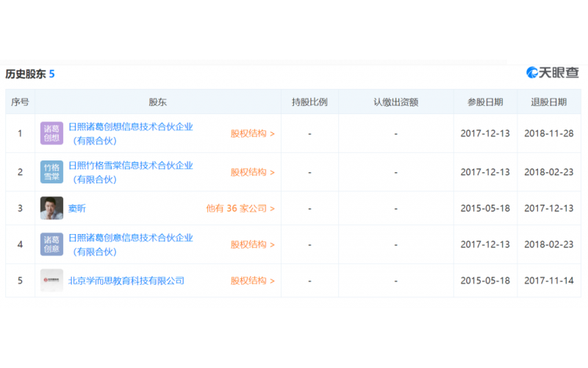Expand 股权结构 for 日照诸葛创意

252,244
